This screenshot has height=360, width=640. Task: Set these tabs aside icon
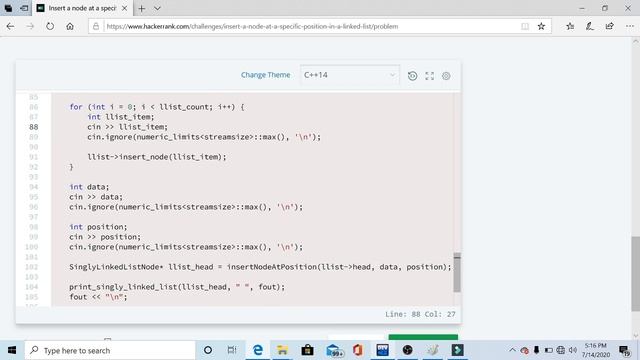click(x=24, y=8)
